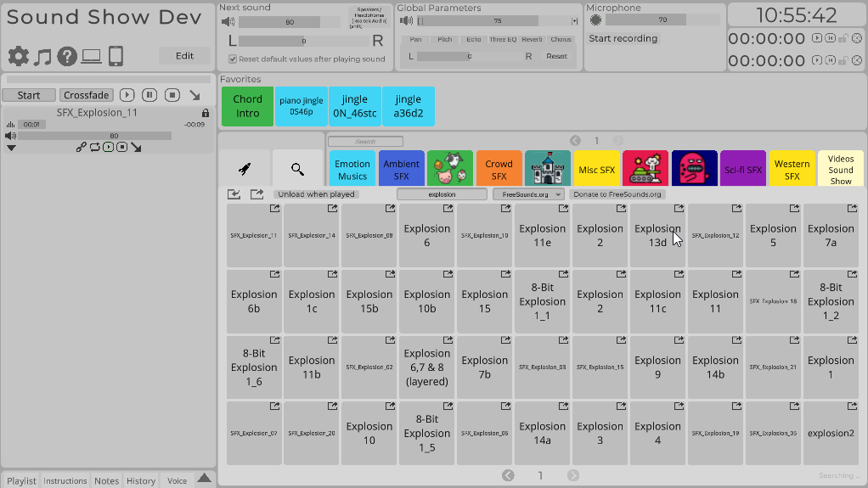Screen dimensions: 868x488
Task: Adjust Global Parameters volume slider at 75
Action: tap(497, 21)
